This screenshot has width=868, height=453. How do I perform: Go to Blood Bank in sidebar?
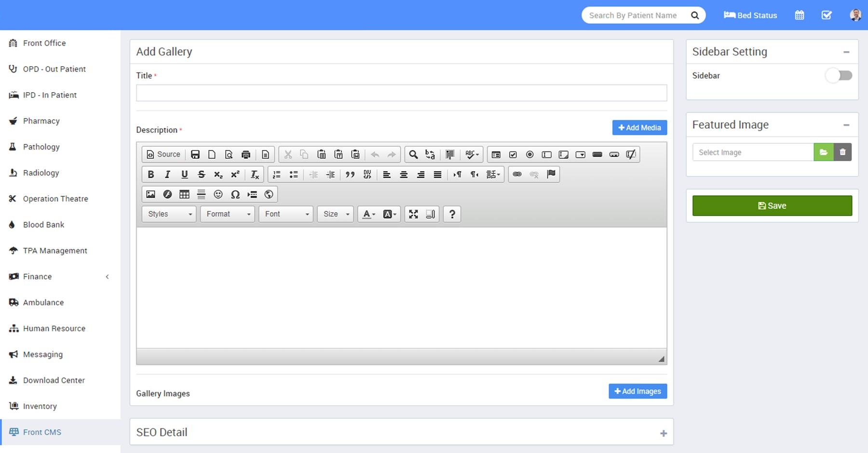[x=43, y=225]
